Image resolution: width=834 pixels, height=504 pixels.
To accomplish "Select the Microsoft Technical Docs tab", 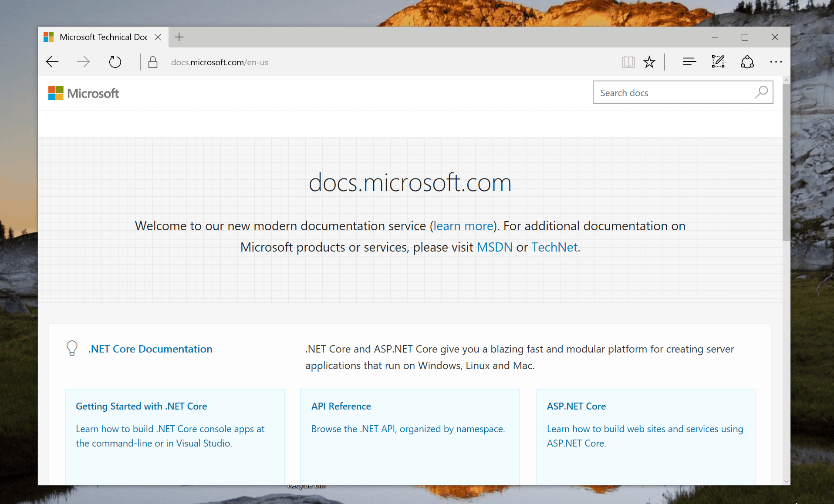I will [103, 37].
